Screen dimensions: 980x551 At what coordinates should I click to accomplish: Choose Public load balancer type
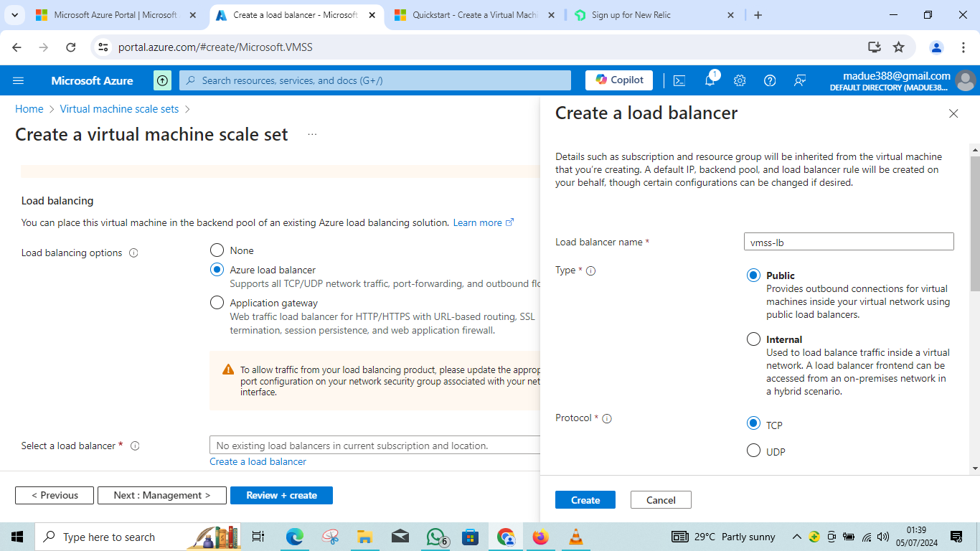pos(753,275)
